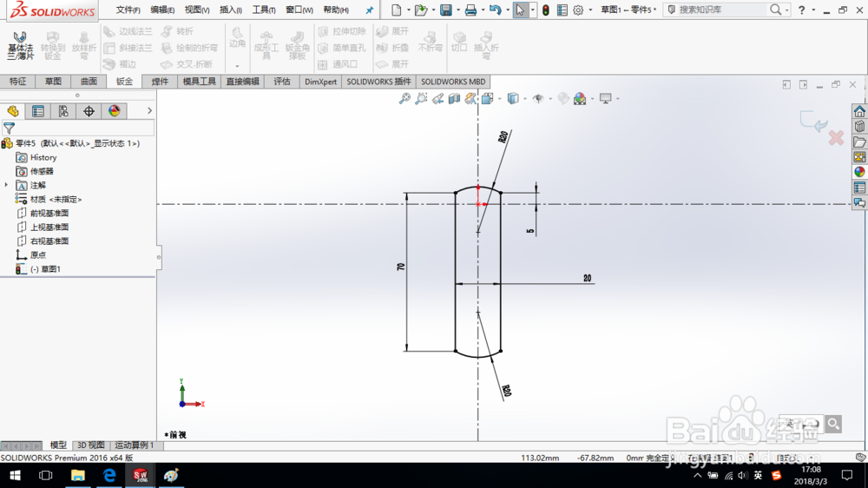Image resolution: width=868 pixels, height=488 pixels.
Task: Open the ConfigurationManager tab icon
Action: (63, 111)
